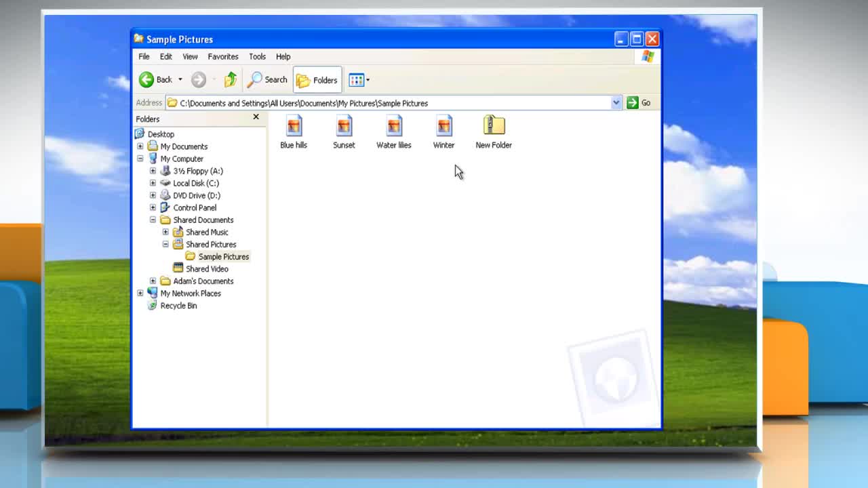The height and width of the screenshot is (488, 868).
Task: Collapse the My Computer tree node
Action: click(140, 159)
